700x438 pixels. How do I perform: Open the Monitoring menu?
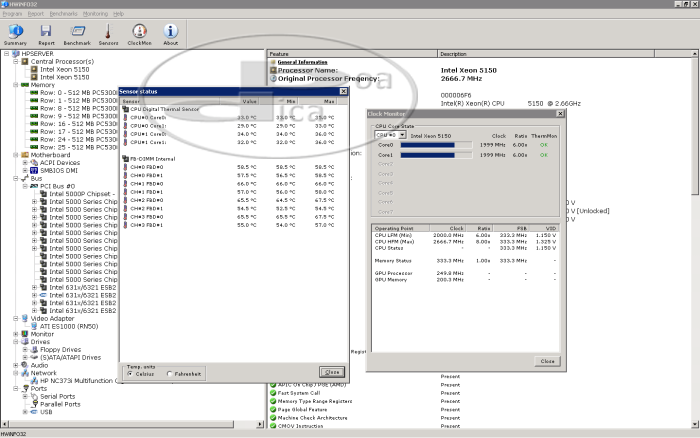coord(95,14)
